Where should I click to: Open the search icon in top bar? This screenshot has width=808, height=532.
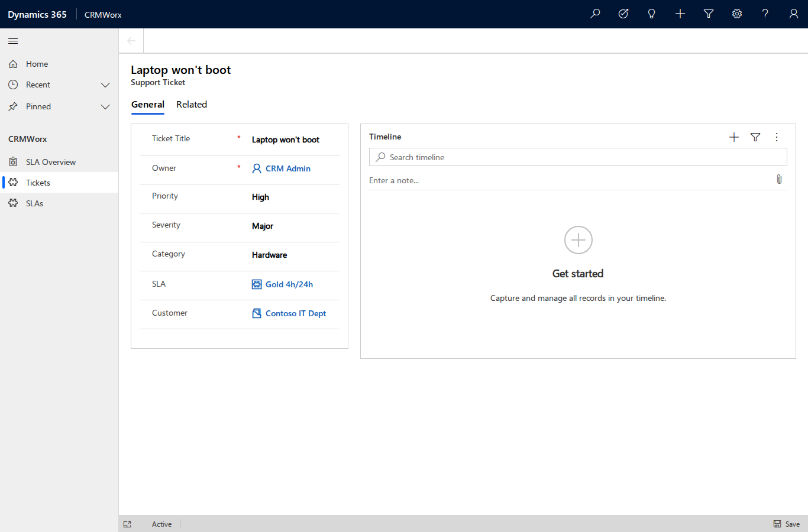click(595, 14)
